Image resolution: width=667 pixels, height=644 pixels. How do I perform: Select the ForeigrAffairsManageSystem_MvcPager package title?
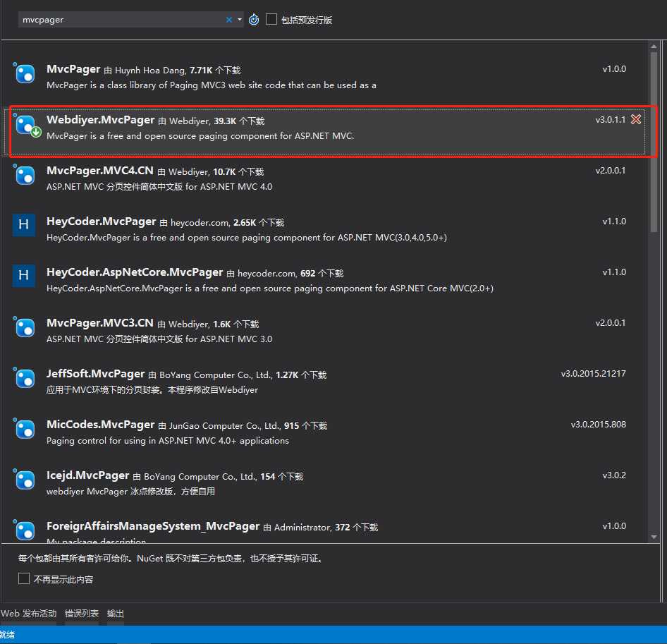[x=153, y=526]
